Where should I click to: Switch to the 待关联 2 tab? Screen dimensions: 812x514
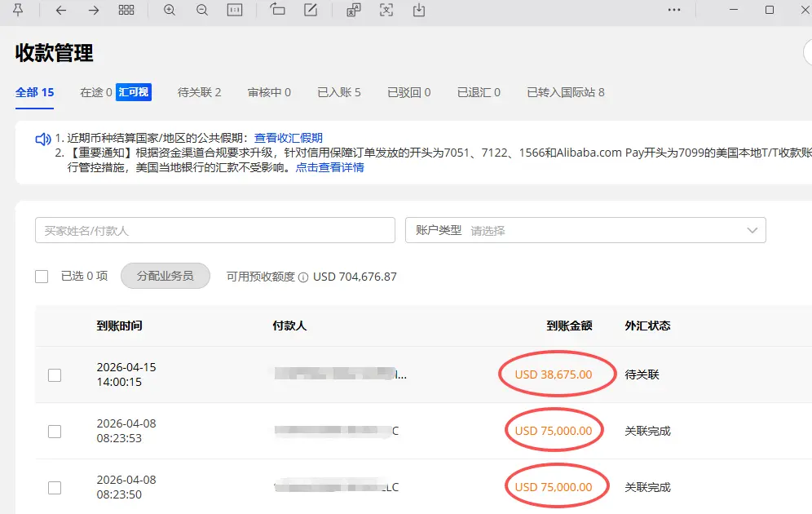(x=199, y=92)
